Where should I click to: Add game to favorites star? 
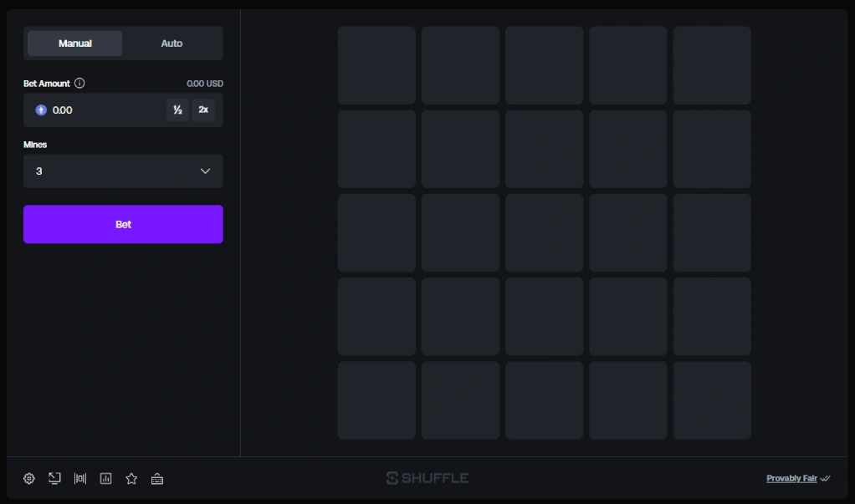click(131, 478)
